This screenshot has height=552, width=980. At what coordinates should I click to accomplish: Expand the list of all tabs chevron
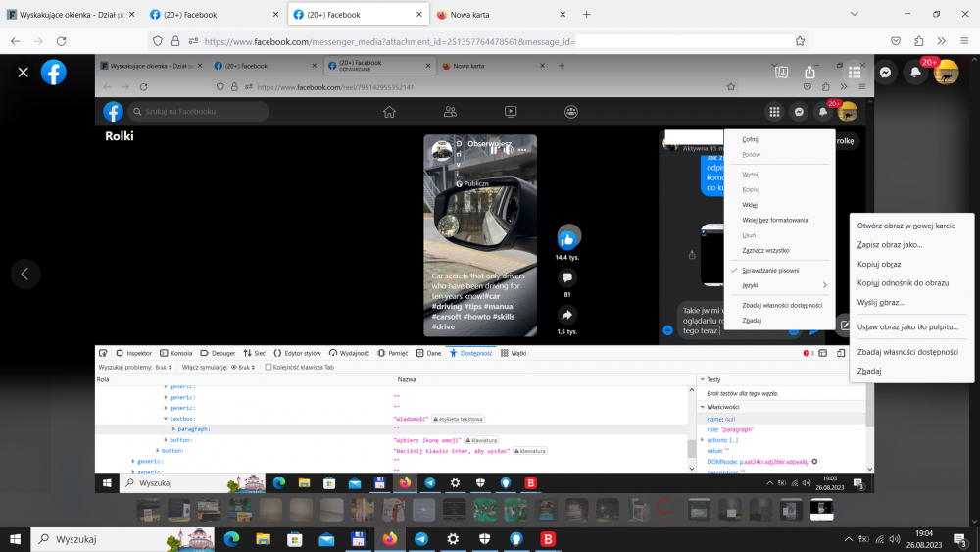(x=855, y=14)
